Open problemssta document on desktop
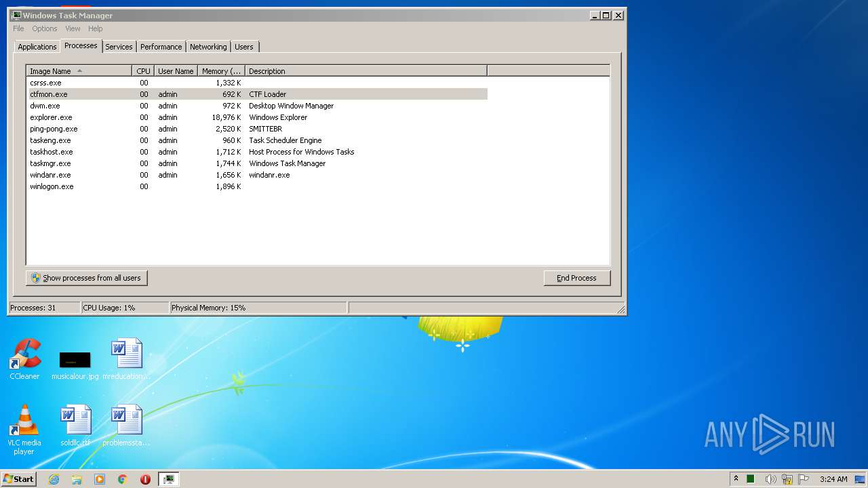 [126, 426]
